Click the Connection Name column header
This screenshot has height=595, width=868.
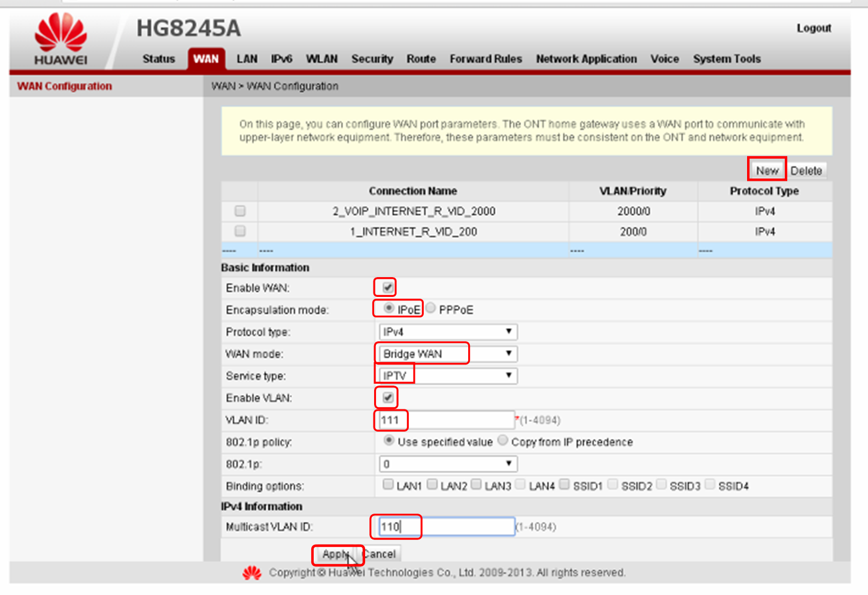click(x=412, y=191)
